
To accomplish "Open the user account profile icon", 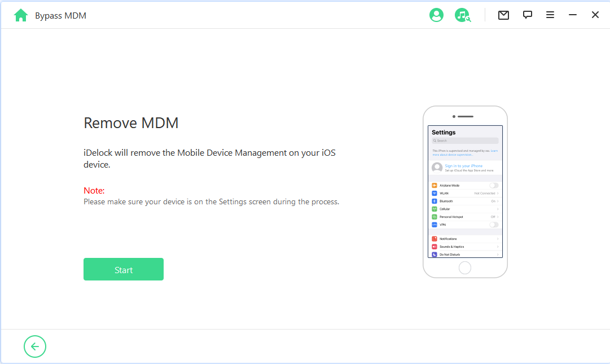I will (x=436, y=15).
